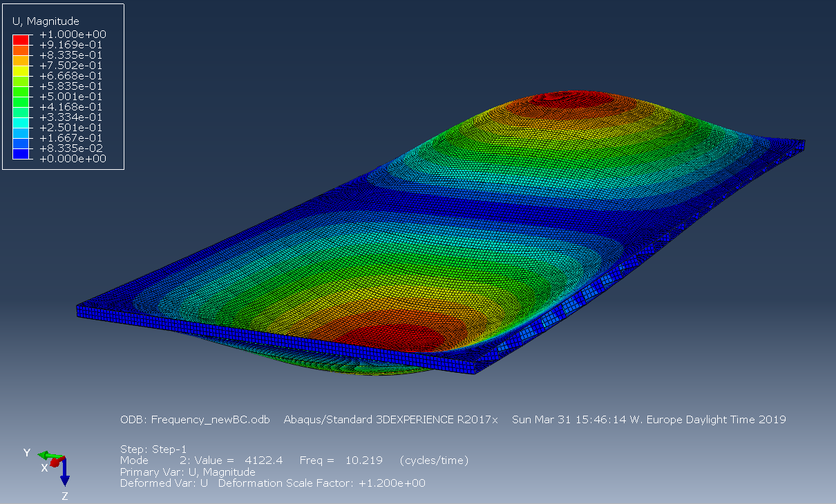Viewport: 836px width, 504px height.
Task: Click the "Abaqus/Standard 3DEXPERIENCE R2017x" label
Action: click(x=390, y=420)
